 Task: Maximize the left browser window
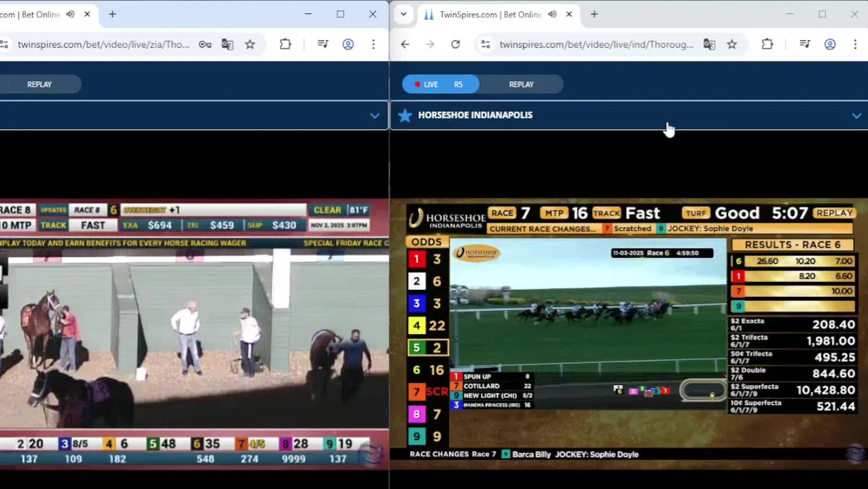340,14
